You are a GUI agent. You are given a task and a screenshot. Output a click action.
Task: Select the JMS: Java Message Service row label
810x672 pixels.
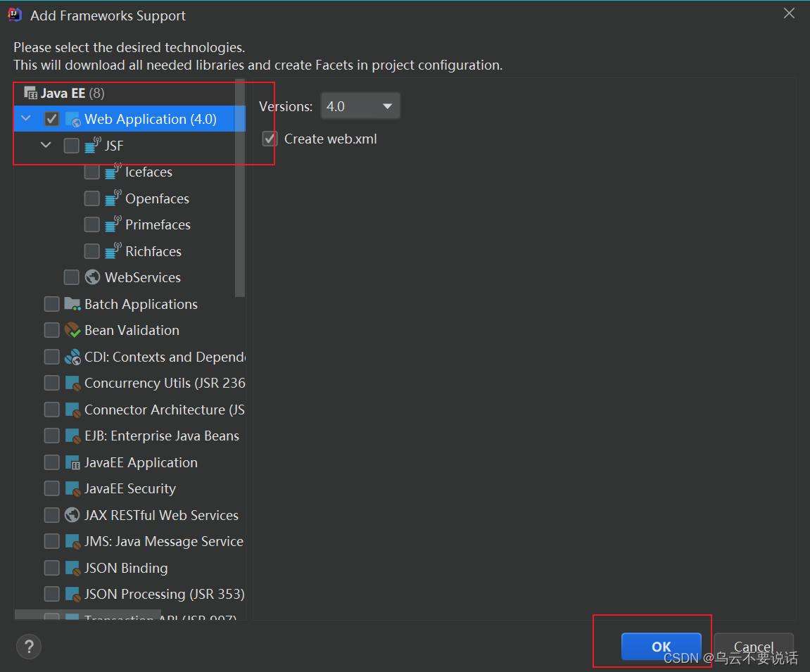click(x=164, y=542)
